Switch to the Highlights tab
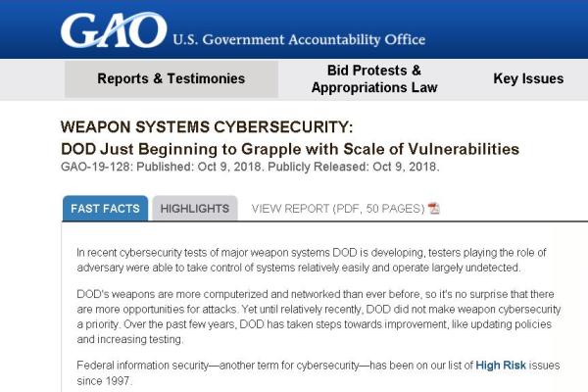The image size is (588, 392). tap(195, 209)
